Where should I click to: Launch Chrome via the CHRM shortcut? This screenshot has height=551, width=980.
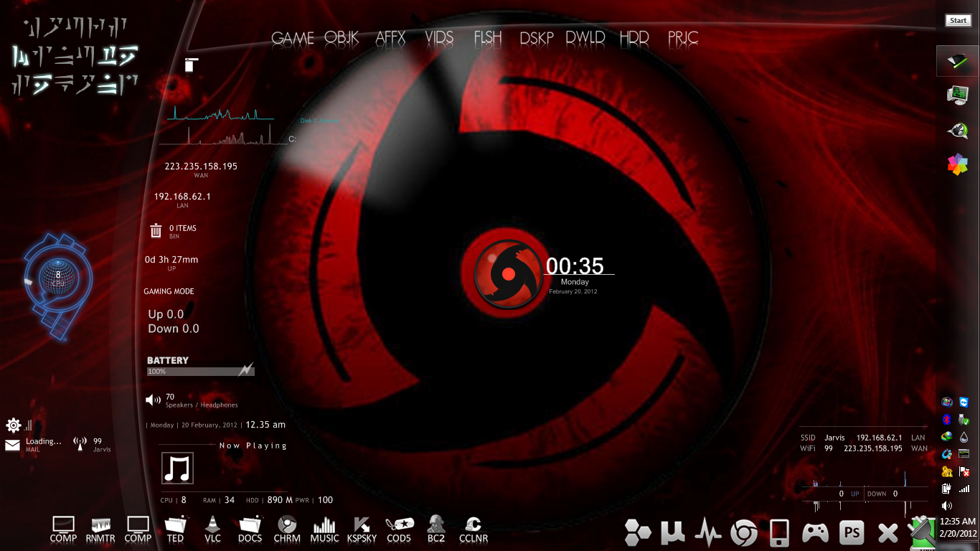coord(287,529)
